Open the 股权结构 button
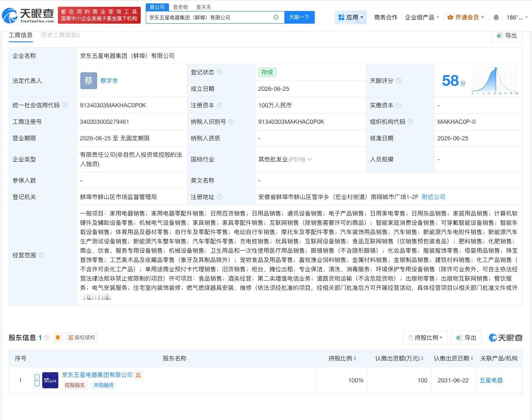Screen dimensions: 532x420 coord(82,338)
